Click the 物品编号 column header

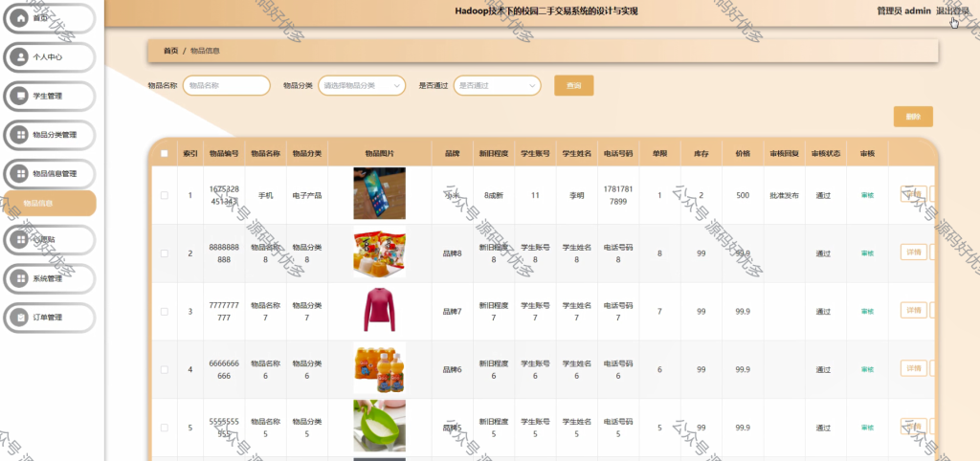(x=224, y=153)
